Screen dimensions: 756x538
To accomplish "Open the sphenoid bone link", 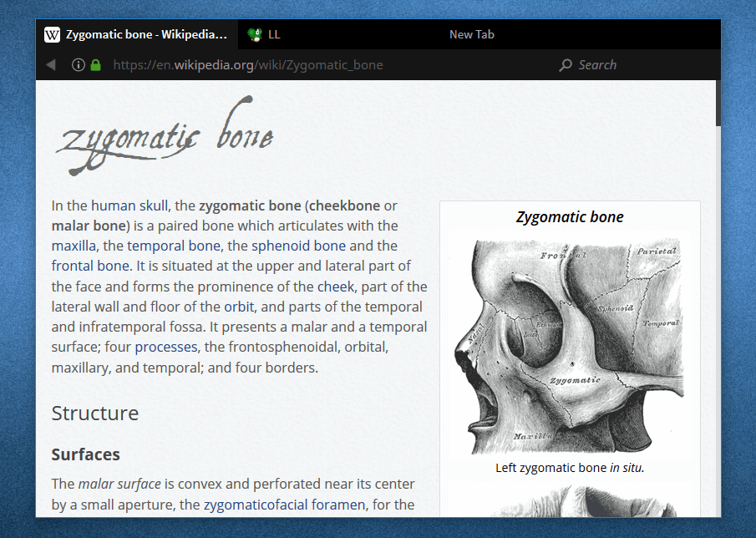I will coord(298,246).
